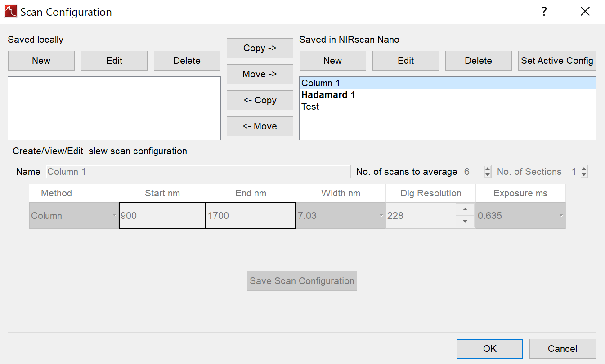
Task: Confirm dialog with OK button
Action: pos(489,349)
